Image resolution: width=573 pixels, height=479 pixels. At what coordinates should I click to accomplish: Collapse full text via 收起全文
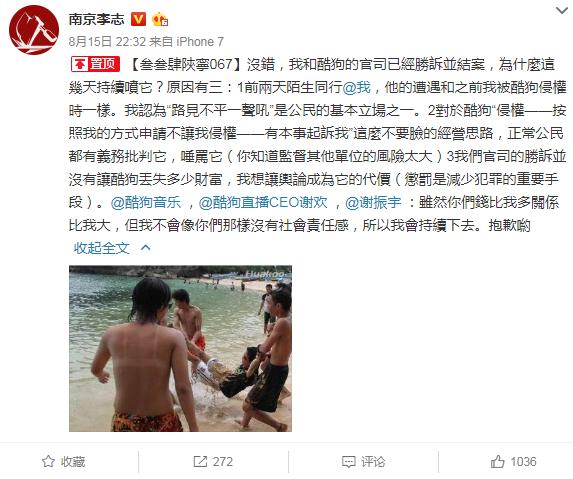(x=102, y=248)
